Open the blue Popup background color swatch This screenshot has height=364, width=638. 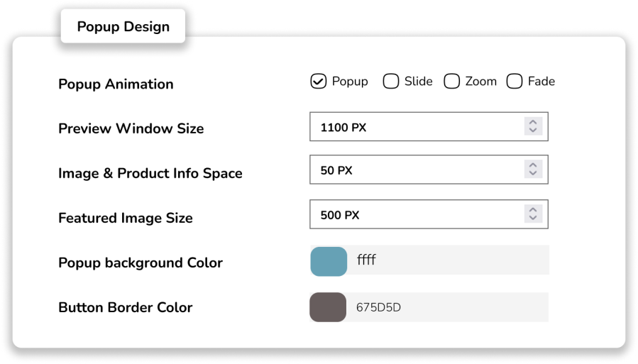point(329,261)
